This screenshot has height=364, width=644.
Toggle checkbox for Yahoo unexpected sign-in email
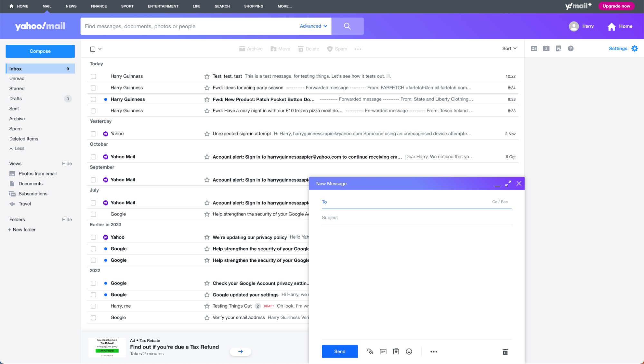tap(93, 134)
